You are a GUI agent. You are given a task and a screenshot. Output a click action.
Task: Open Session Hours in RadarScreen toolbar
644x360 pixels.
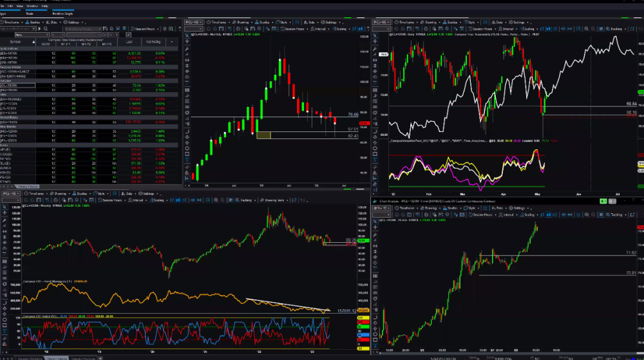pyautogui.click(x=144, y=29)
